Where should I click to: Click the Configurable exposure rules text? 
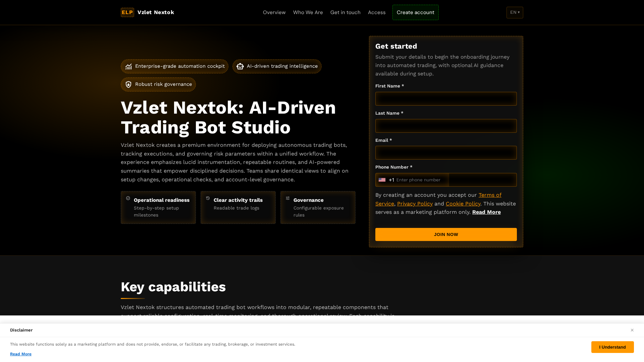click(x=319, y=212)
